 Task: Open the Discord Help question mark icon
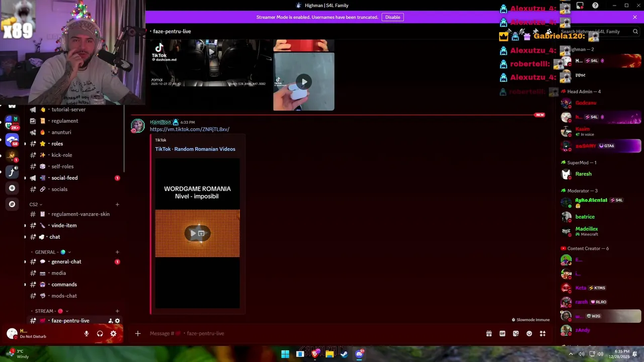(596, 6)
